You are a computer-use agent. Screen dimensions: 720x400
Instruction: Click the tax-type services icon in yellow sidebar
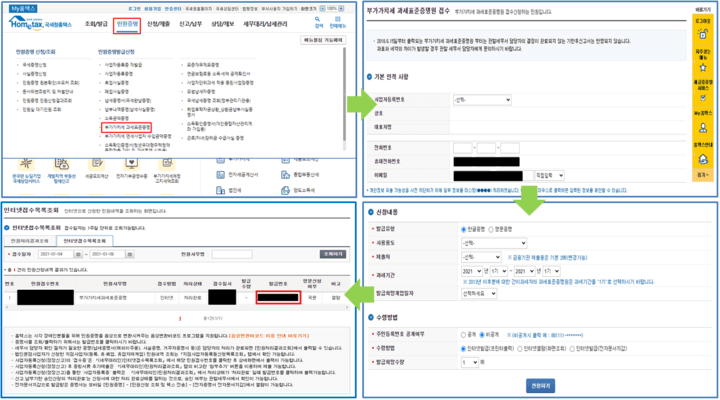[703, 98]
